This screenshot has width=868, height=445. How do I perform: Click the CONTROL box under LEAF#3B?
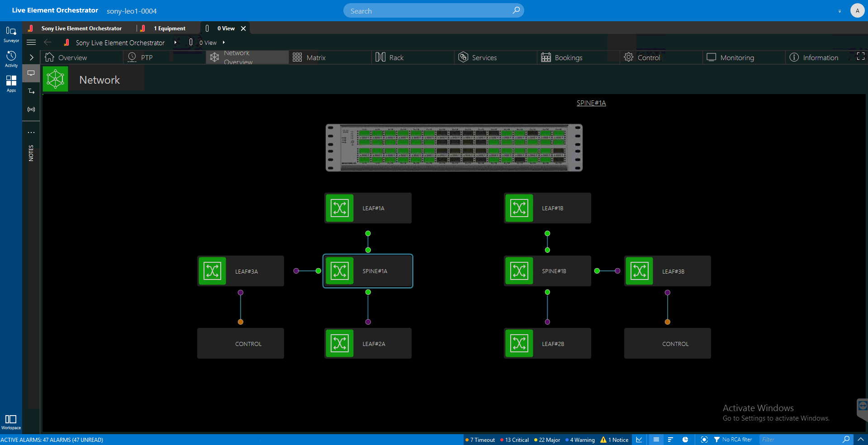click(668, 343)
